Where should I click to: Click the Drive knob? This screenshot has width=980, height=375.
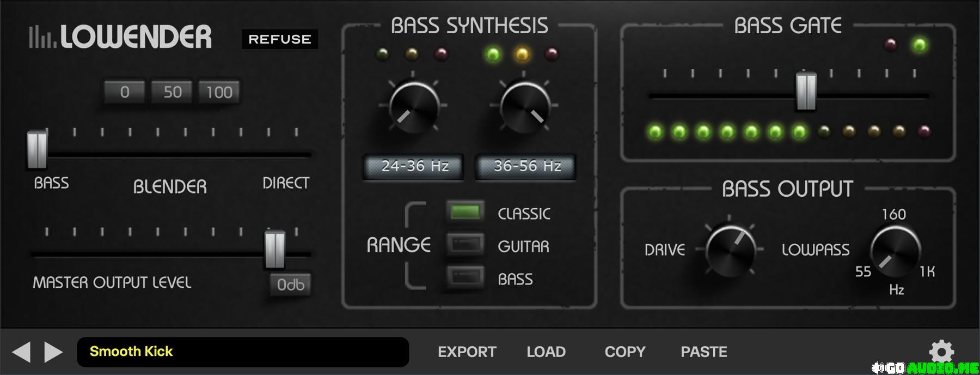pyautogui.click(x=731, y=250)
